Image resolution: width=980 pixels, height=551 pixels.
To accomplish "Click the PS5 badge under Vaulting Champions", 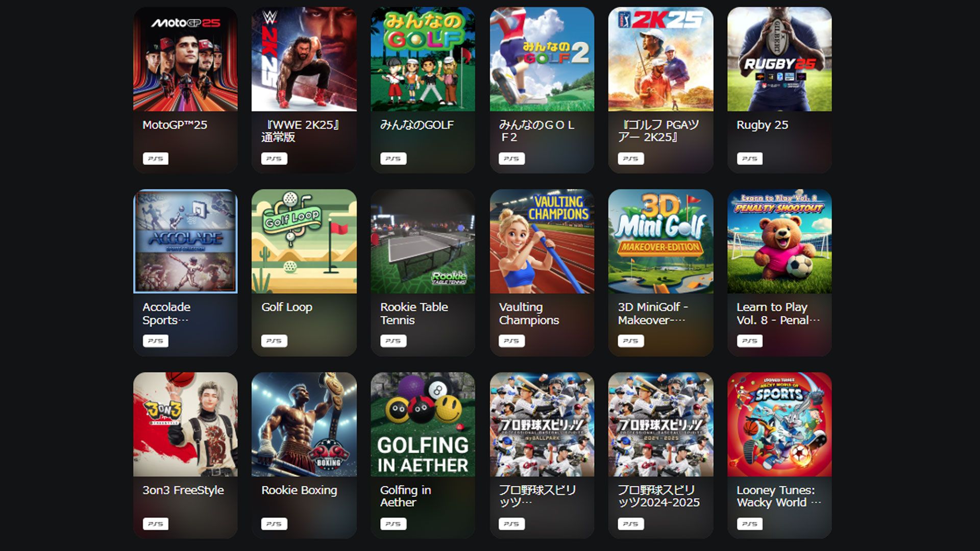I will pos(511,341).
